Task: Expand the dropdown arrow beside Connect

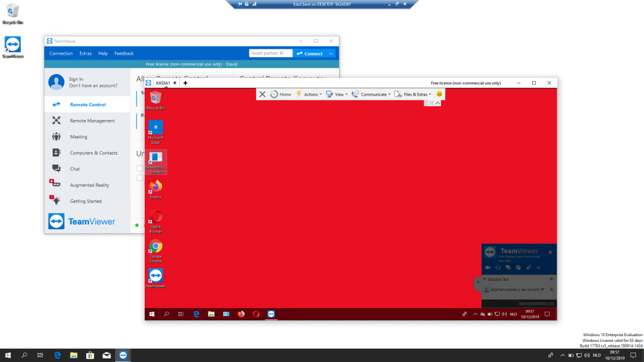Action: (x=331, y=53)
